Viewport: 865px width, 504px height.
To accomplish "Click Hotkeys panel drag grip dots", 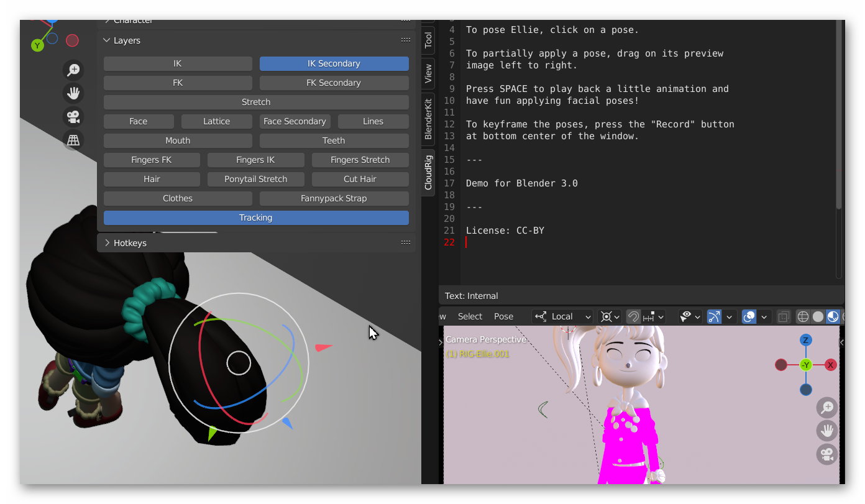I will tap(406, 242).
